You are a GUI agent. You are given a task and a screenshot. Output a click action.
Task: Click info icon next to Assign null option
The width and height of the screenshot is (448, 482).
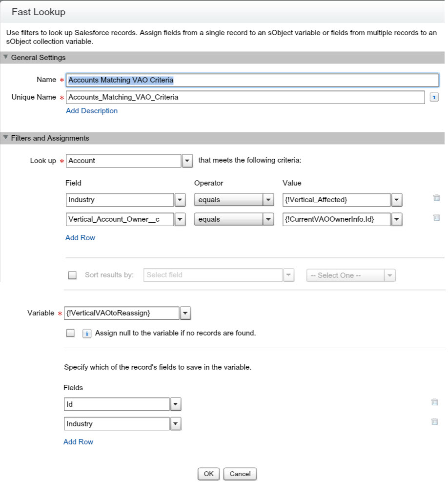click(x=86, y=334)
